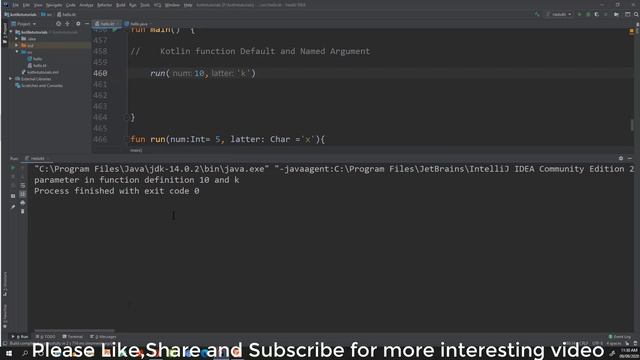Viewport: 640px width, 360px height.
Task: Open the Run menu
Action: pyautogui.click(x=133, y=5)
